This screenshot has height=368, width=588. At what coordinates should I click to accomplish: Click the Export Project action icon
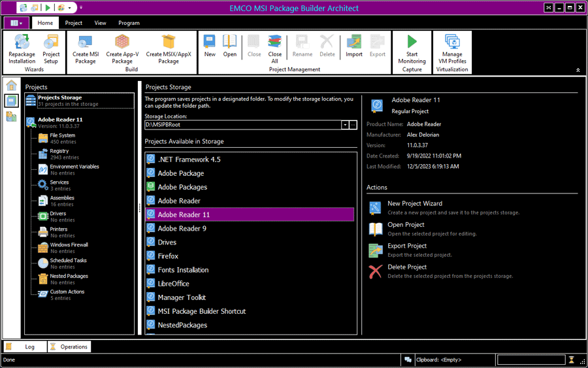(376, 250)
